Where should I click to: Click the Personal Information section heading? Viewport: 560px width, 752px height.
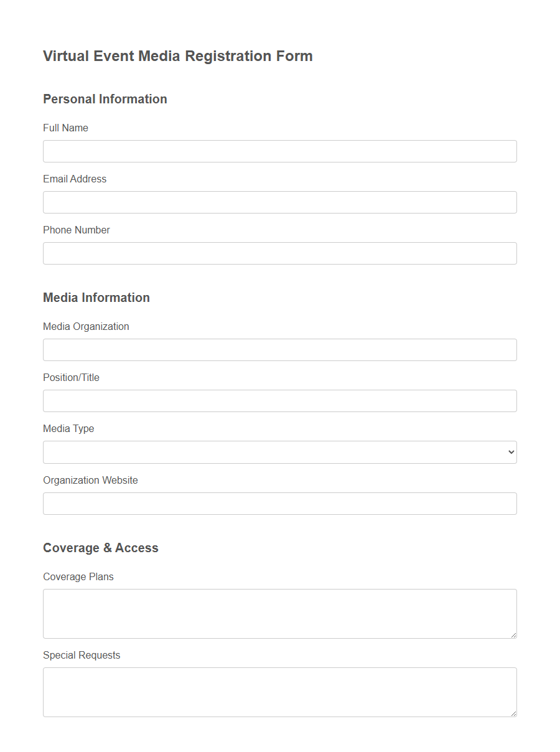click(x=105, y=99)
